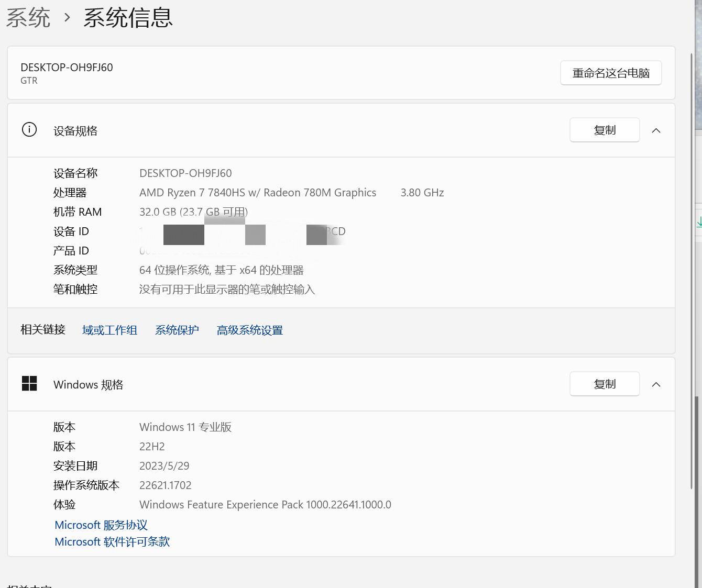Click the device name DESKTOP-OH9FJ60 heading
Viewport: 702px width, 588px height.
[x=67, y=67]
